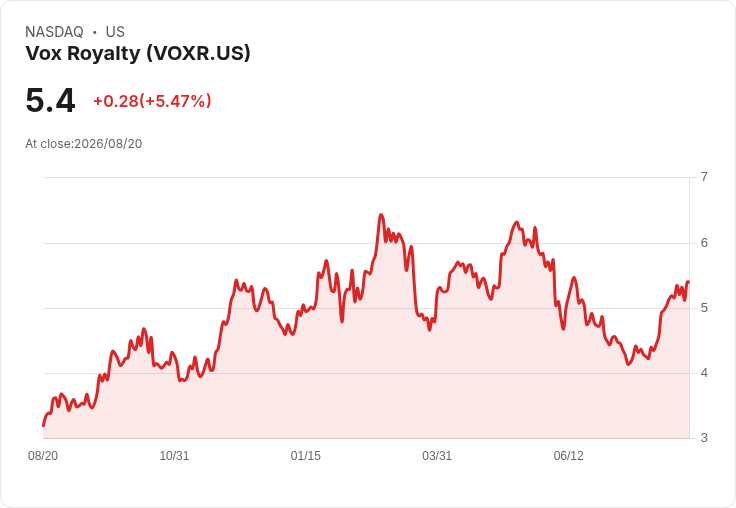Viewport: 736px width, 508px height.
Task: Click the 4 y-axis price label
Action: pos(704,373)
